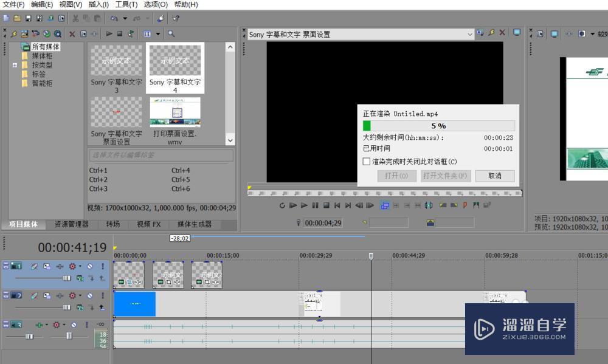The height and width of the screenshot is (364, 608).
Task: Toggle compositing mode icon on video track 1
Action: click(80, 278)
